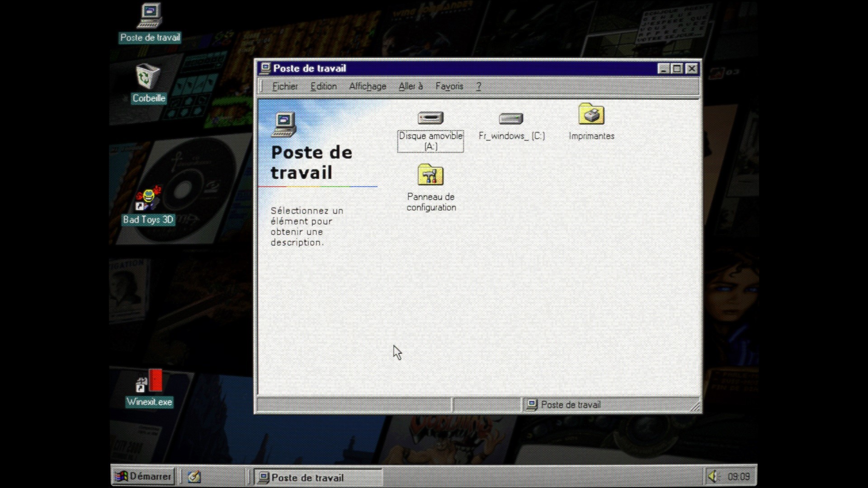Open the Affichage menu
Viewport: 868px width, 488px height.
point(368,86)
